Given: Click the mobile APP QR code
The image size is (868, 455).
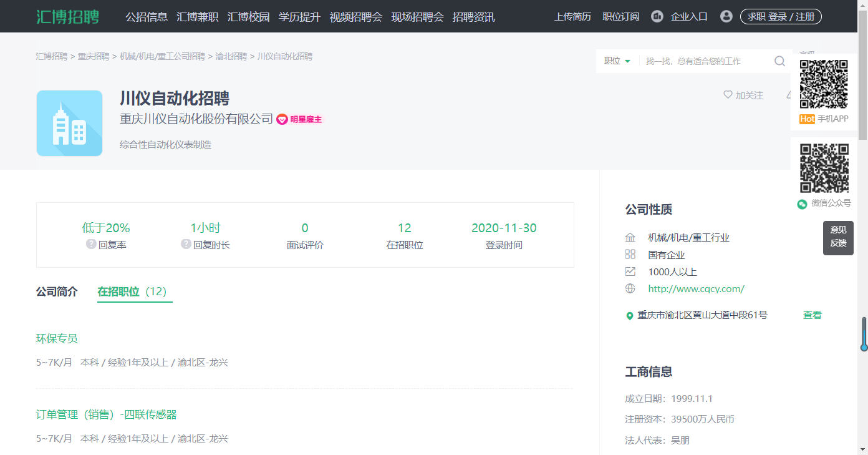Looking at the screenshot, I should 824,84.
